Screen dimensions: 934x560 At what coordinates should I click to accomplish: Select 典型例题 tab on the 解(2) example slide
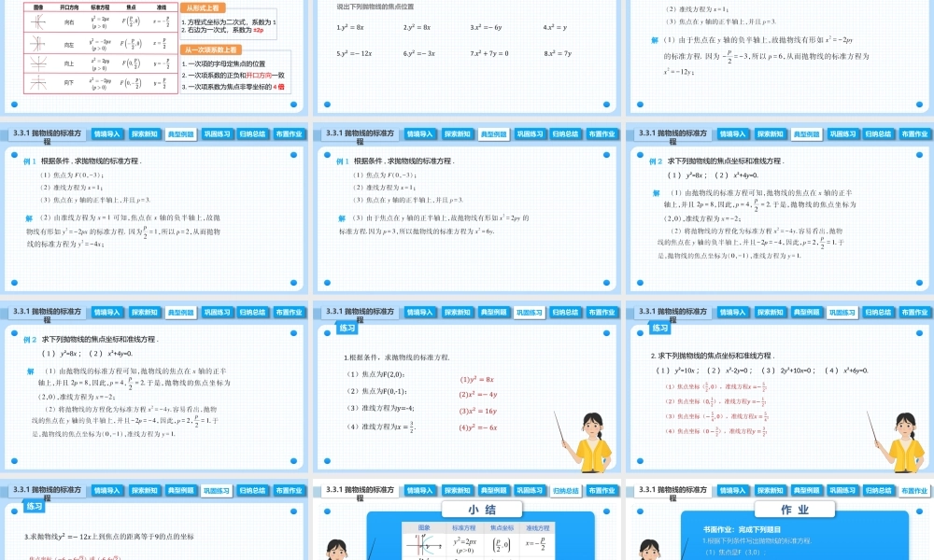point(180,133)
